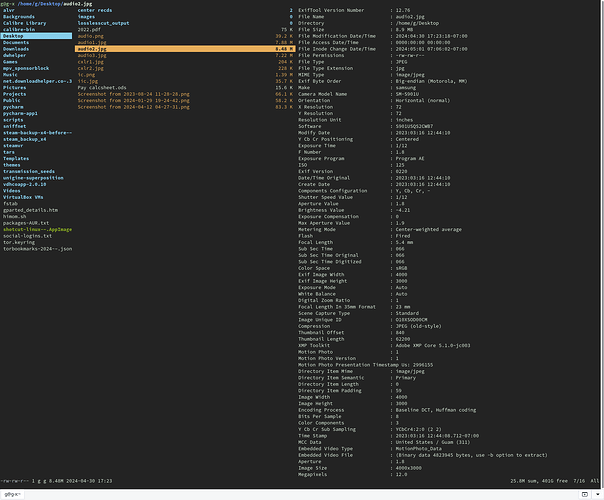Select the ic.png file
Viewport: 604px width, 500px height.
86,75
